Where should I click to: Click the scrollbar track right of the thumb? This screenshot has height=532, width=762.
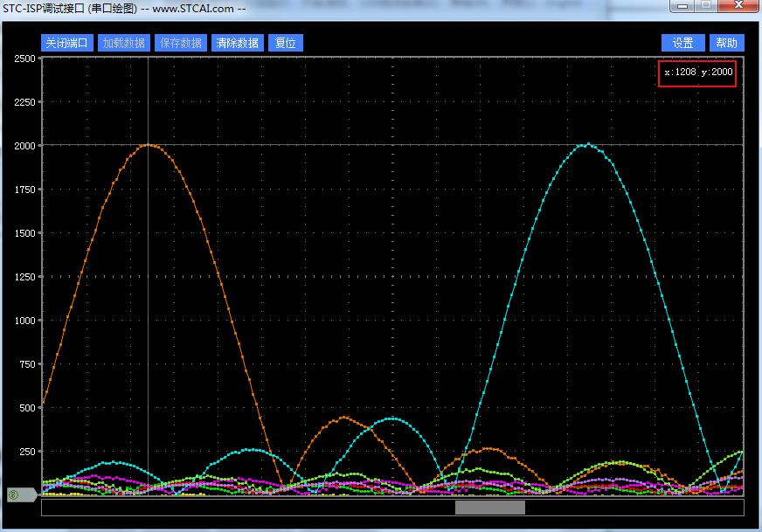pos(634,508)
